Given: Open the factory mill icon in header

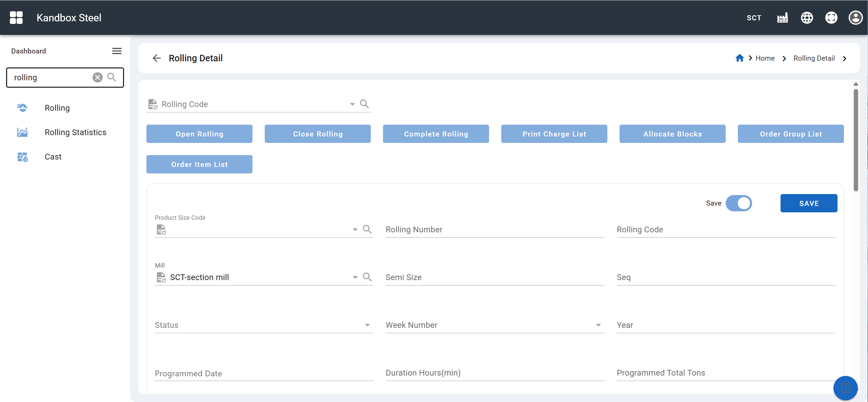Looking at the screenshot, I should pos(782,18).
